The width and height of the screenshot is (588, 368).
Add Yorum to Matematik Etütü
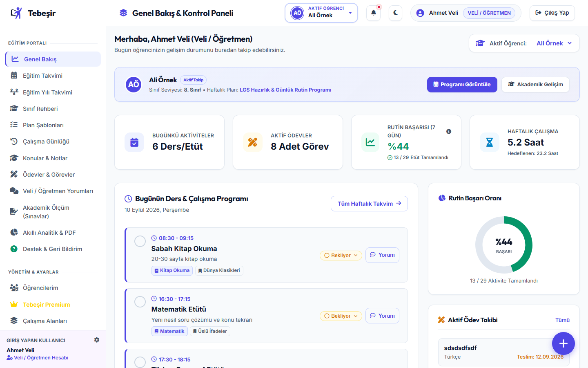382,316
